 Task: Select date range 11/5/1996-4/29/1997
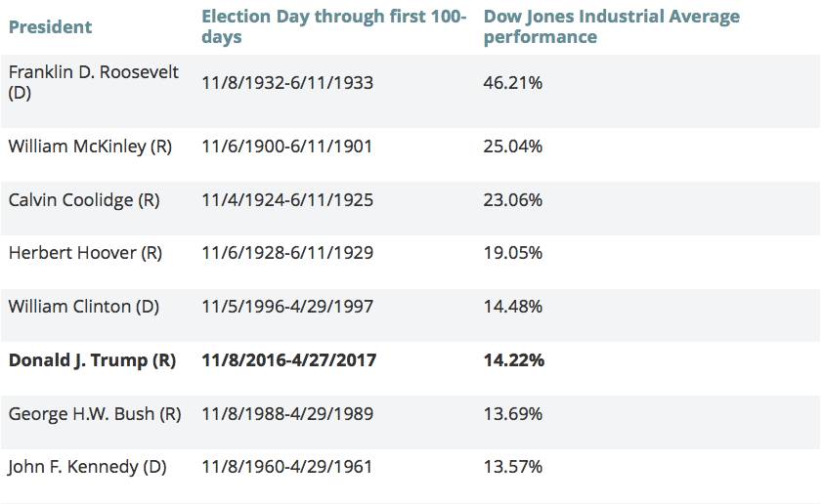point(287,307)
